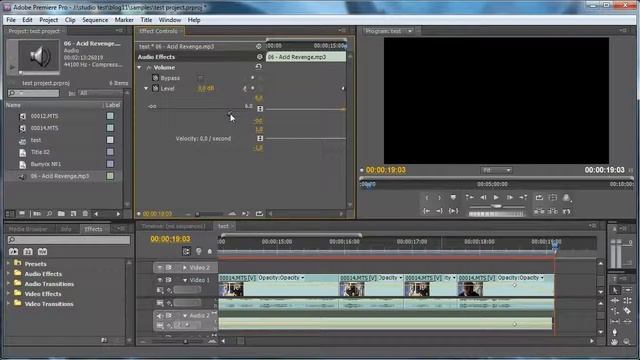Adjust the Level slider handle
The image size is (640, 360).
click(x=230, y=113)
